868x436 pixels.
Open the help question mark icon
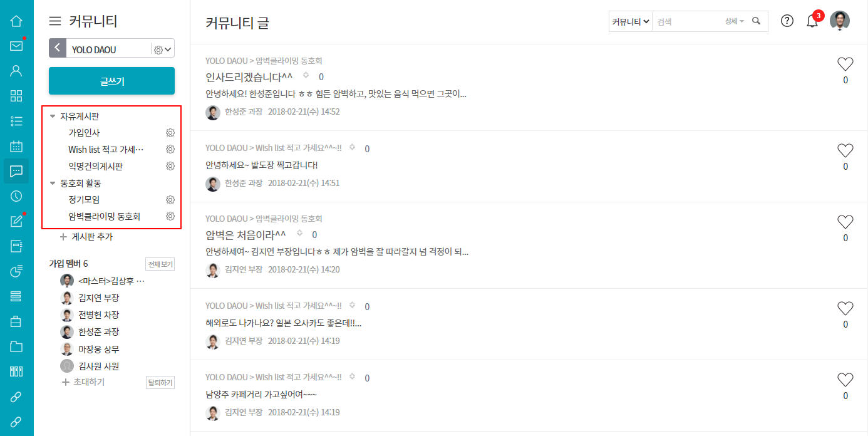[787, 21]
